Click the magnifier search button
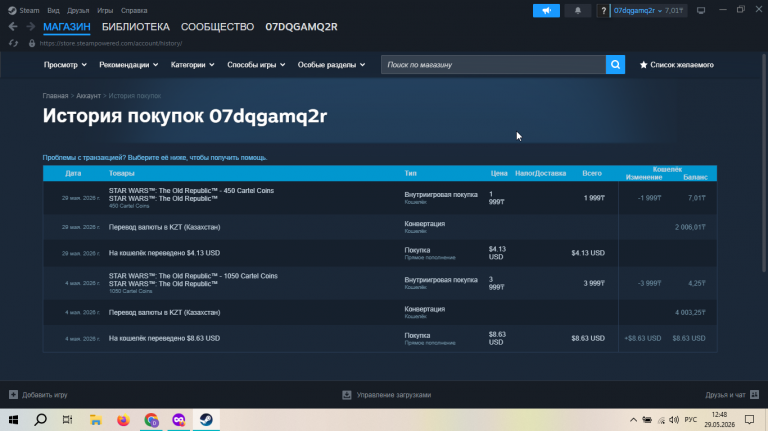This screenshot has height=431, width=768. (615, 65)
